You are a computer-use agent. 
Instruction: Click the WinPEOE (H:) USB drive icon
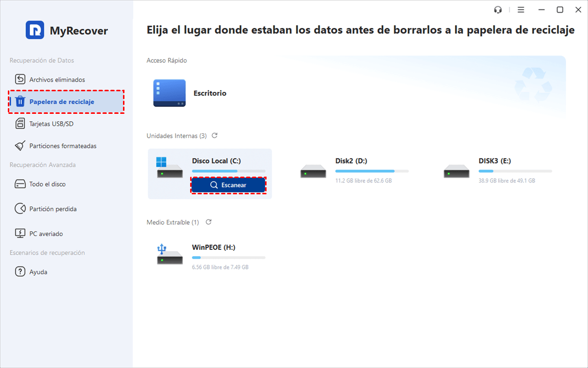[170, 254]
